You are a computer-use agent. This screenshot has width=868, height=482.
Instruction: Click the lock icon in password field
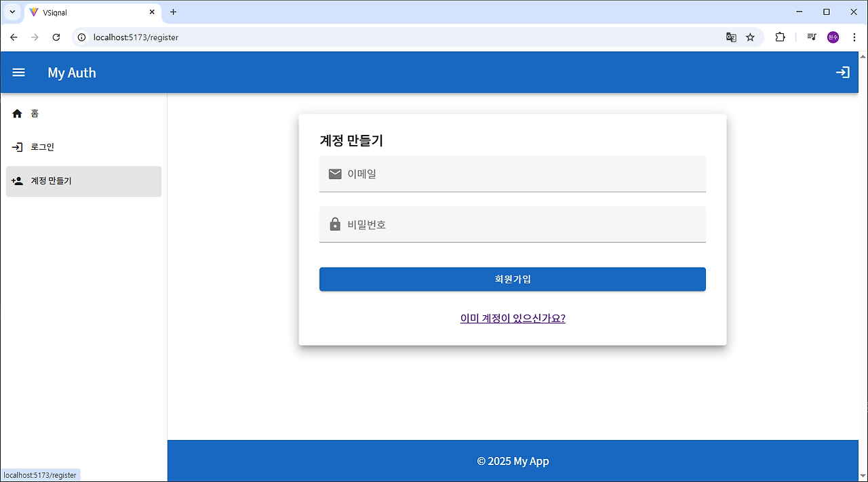335,224
